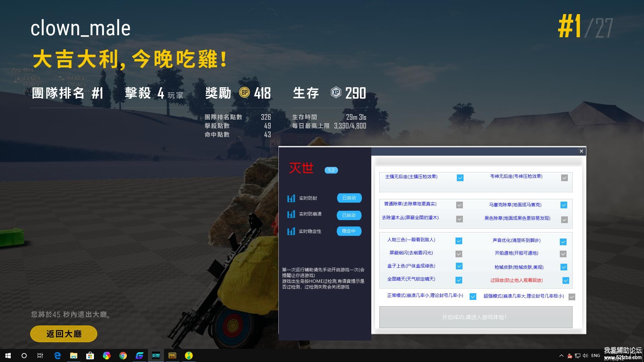Open the colorful pinwheel app in taskbar
This screenshot has width=644, height=362.
[x=106, y=356]
